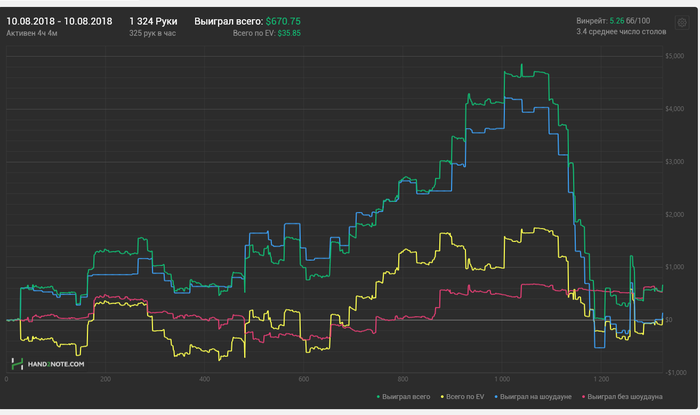Screen dimensions: 700x415
Task: Click the '$1,000' y-axis label
Action: tap(675, 267)
